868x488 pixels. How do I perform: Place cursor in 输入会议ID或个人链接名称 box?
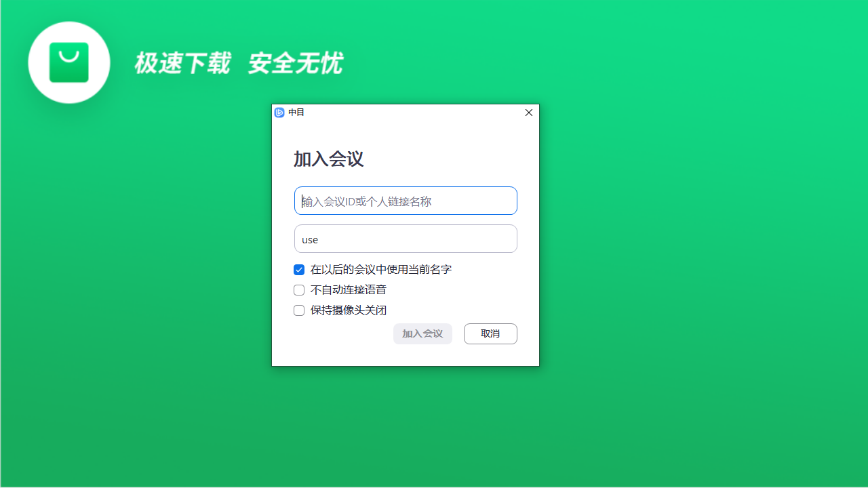(406, 201)
